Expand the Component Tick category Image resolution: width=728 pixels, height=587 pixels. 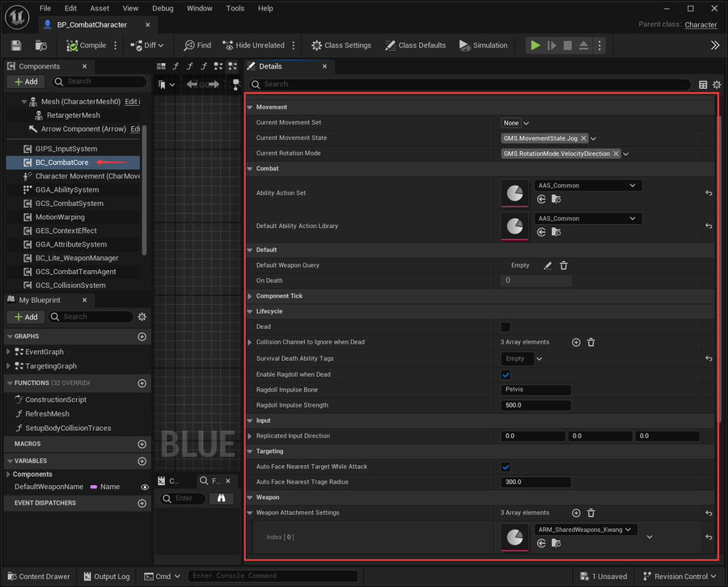click(250, 296)
